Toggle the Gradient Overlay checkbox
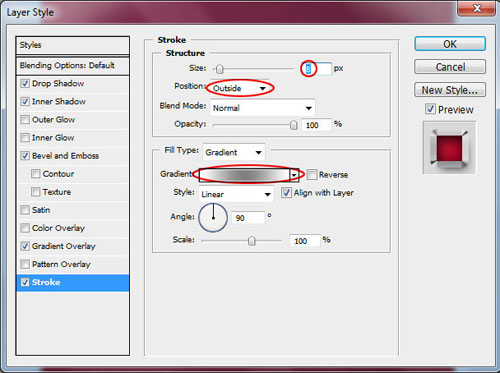 [x=25, y=246]
